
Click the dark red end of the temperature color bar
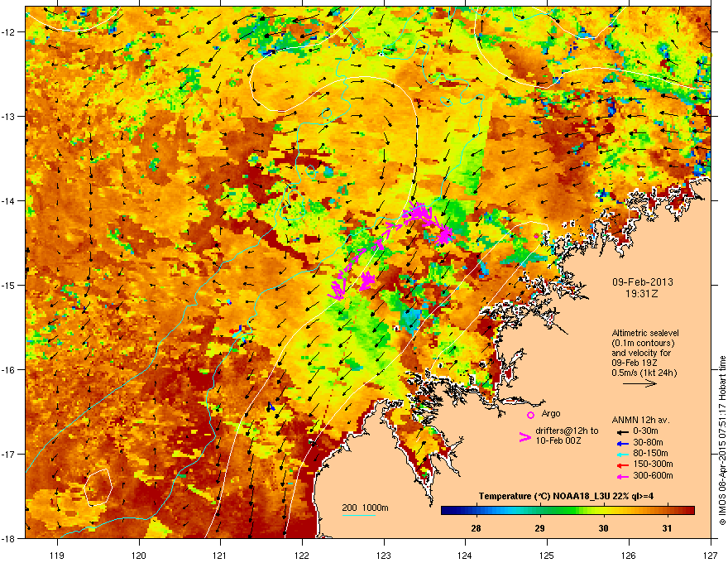(688, 511)
